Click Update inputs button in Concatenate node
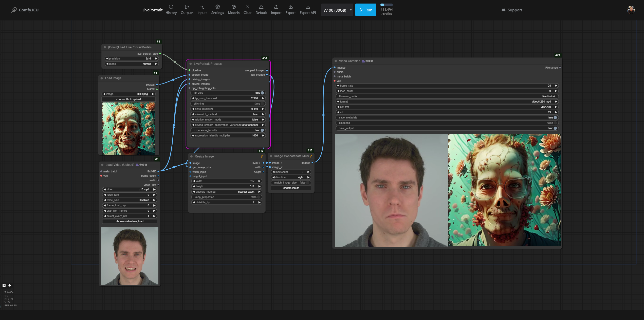This screenshot has width=644, height=320. (291, 188)
